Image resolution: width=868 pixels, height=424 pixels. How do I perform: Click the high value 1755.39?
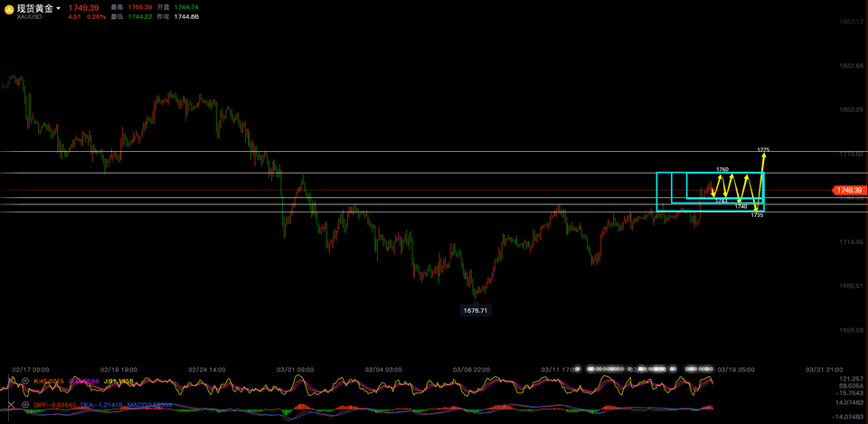[139, 7]
